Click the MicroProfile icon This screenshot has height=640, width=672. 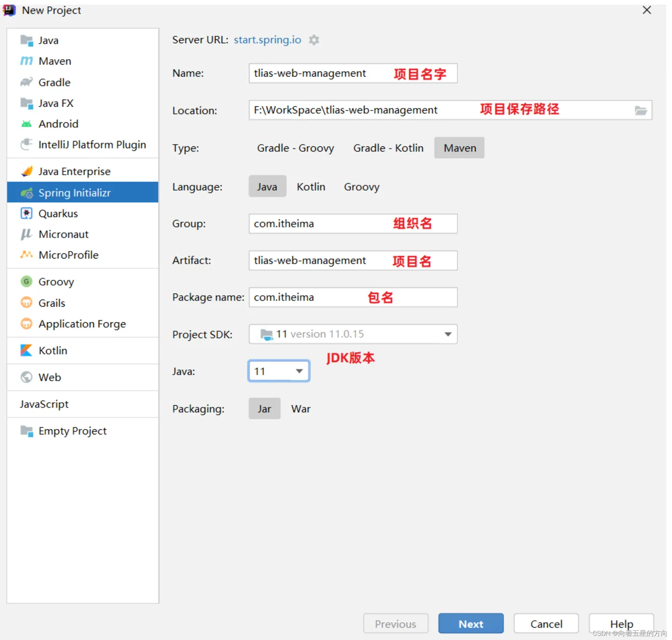point(26,255)
